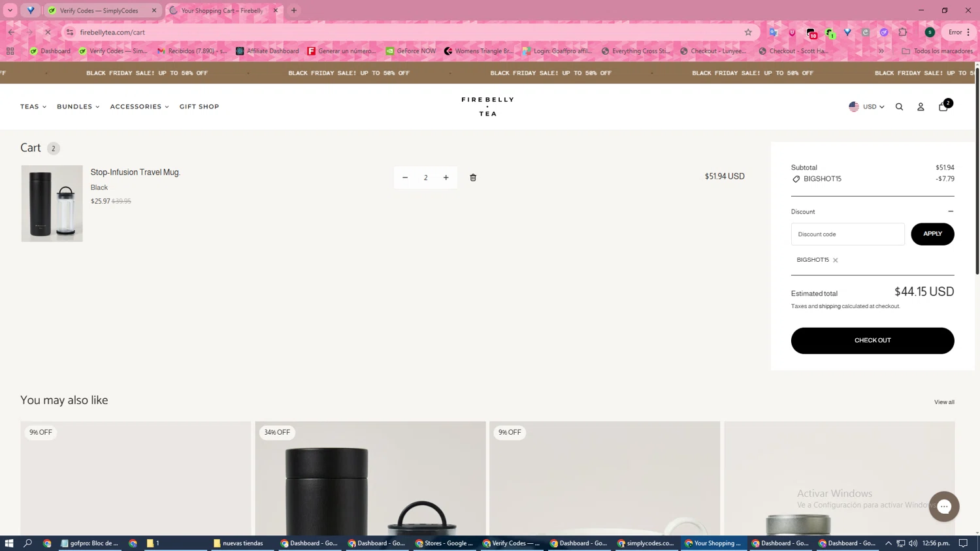Open Stop-Infusion Travel Mug product link
The height and width of the screenshot is (551, 980).
coord(135,172)
